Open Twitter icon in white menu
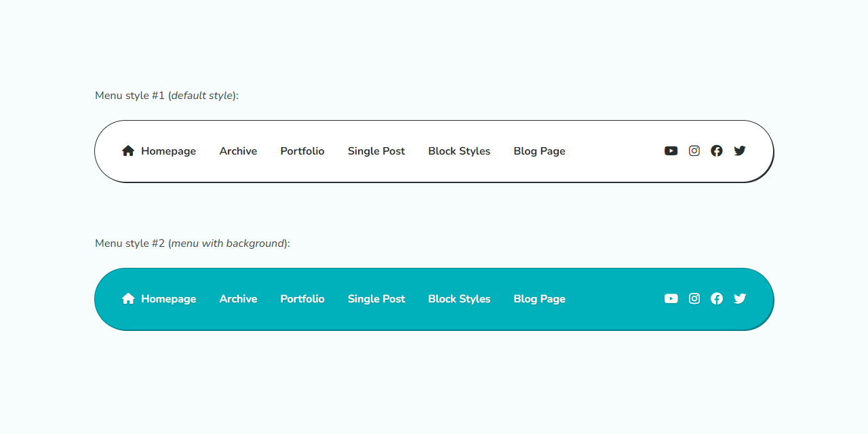 pos(740,151)
